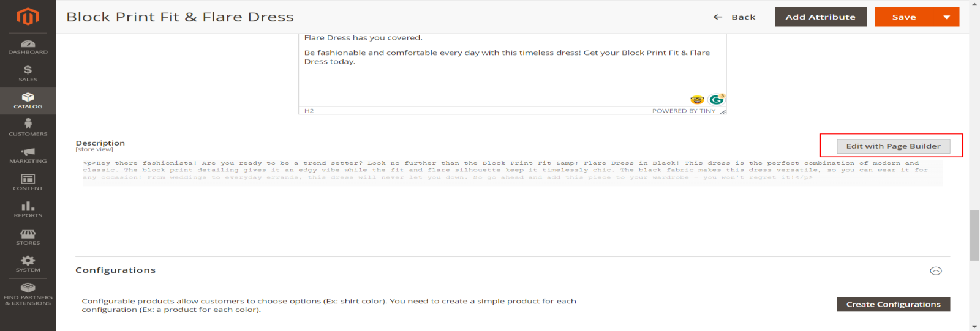This screenshot has height=331, width=980.
Task: Click the Magento logo icon
Action: (28, 17)
